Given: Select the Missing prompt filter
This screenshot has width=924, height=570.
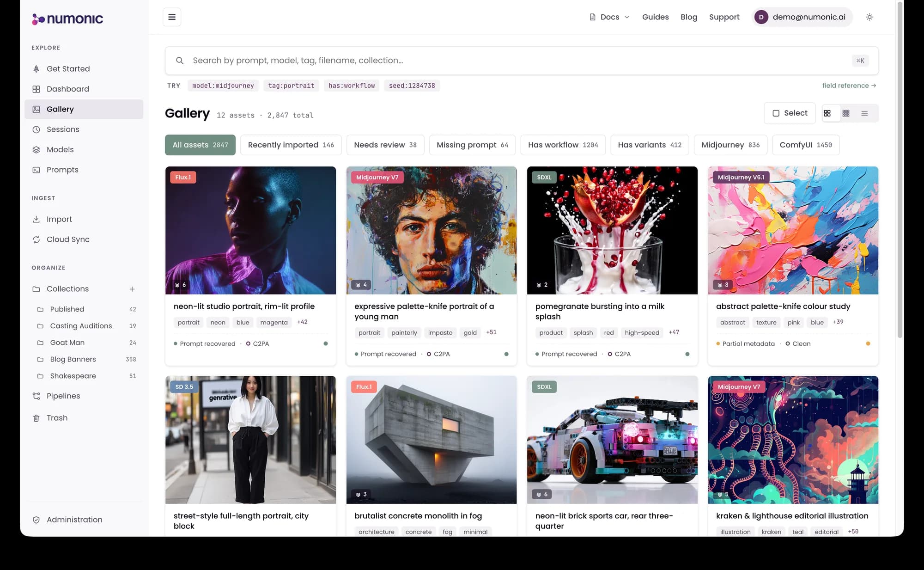Looking at the screenshot, I should tap(472, 145).
